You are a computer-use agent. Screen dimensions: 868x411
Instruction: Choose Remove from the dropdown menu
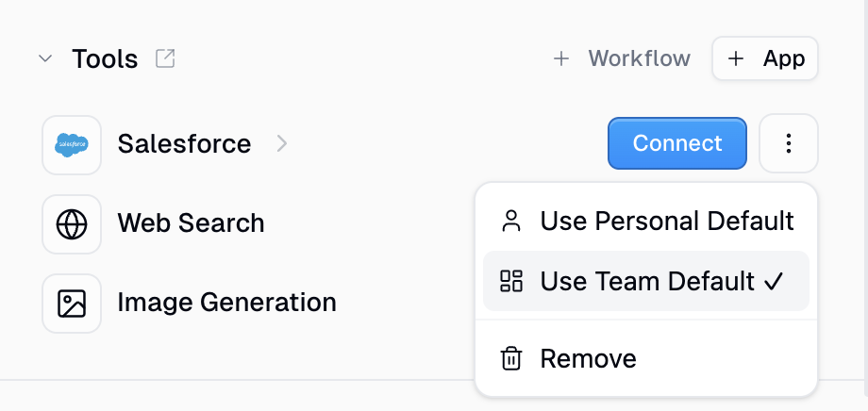(646, 358)
